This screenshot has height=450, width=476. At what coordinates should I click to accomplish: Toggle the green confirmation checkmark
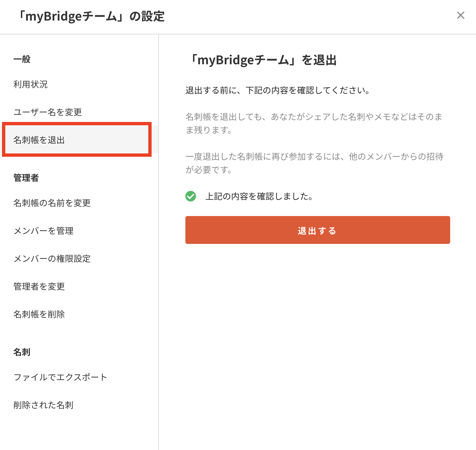(x=191, y=196)
